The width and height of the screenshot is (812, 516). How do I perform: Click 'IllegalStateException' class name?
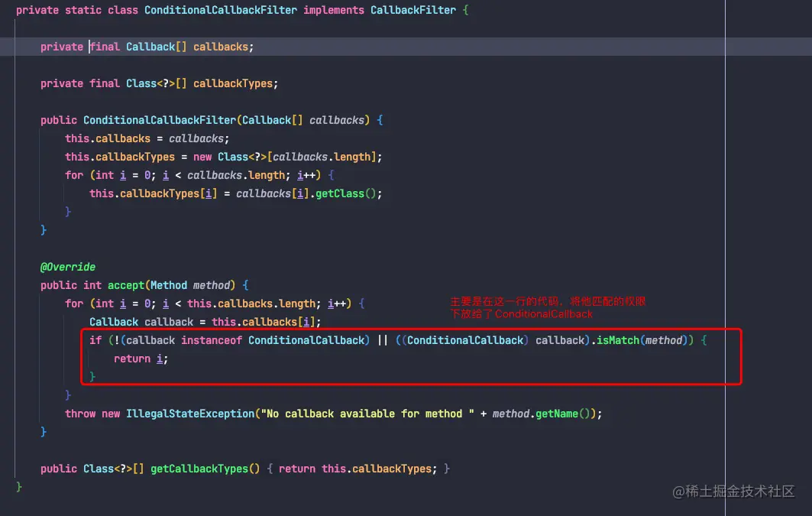[190, 414]
